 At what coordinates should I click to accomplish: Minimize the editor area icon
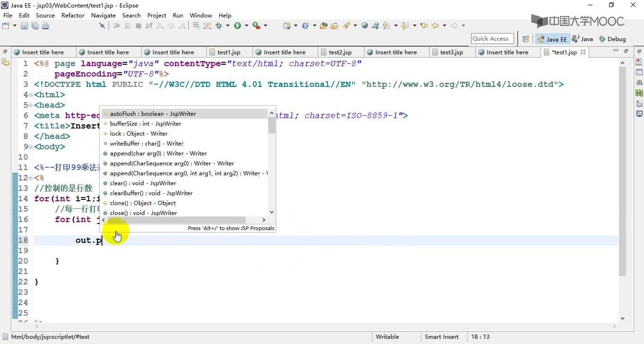(x=616, y=51)
